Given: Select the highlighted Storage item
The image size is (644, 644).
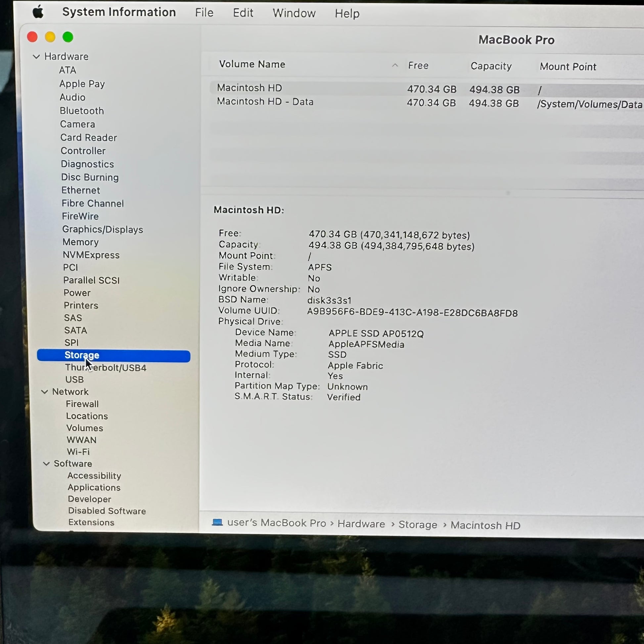Looking at the screenshot, I should (114, 356).
